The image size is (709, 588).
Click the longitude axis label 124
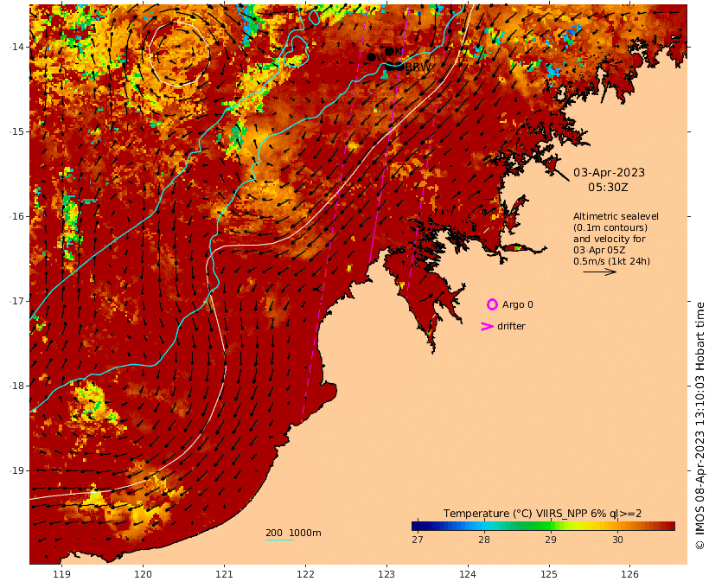pyautogui.click(x=468, y=574)
